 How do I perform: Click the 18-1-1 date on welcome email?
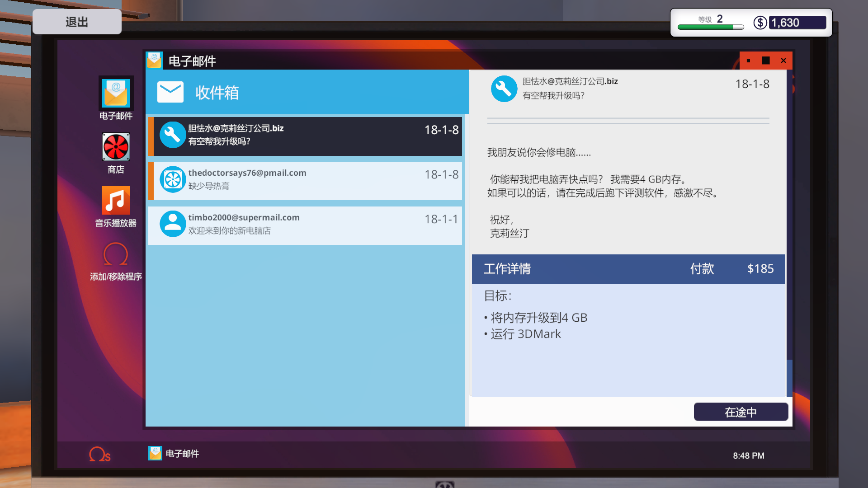point(441,219)
